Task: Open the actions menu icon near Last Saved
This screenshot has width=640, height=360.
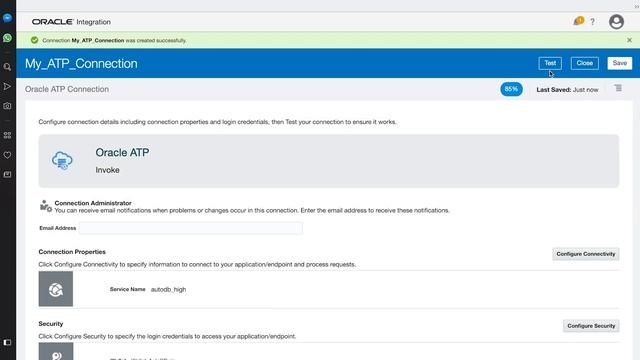Action: [x=618, y=88]
